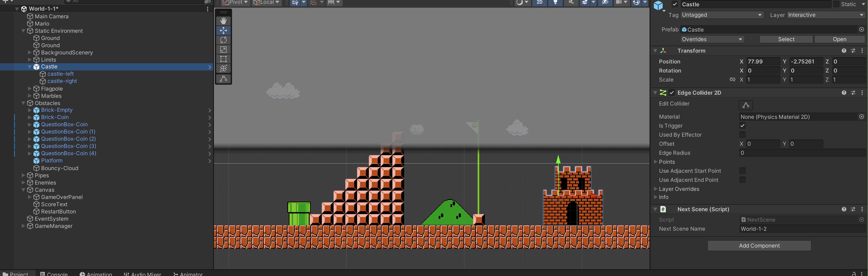Open Material object picker circle

[861, 117]
